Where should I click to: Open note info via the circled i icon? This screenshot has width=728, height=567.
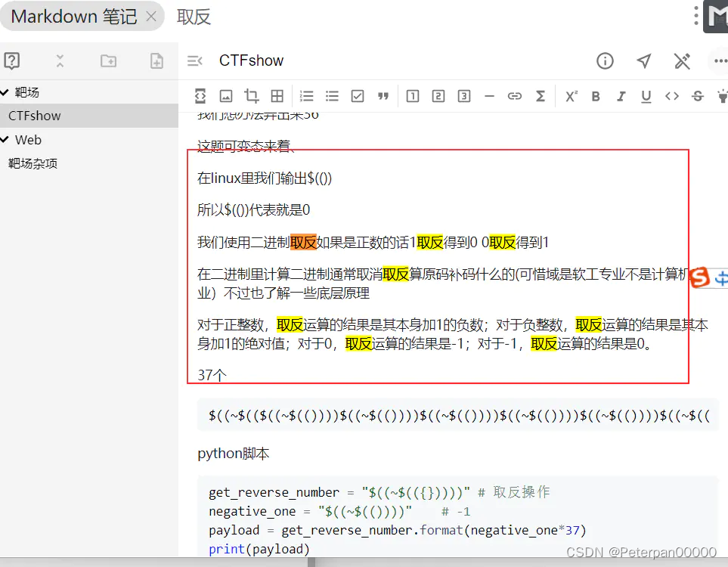click(605, 60)
